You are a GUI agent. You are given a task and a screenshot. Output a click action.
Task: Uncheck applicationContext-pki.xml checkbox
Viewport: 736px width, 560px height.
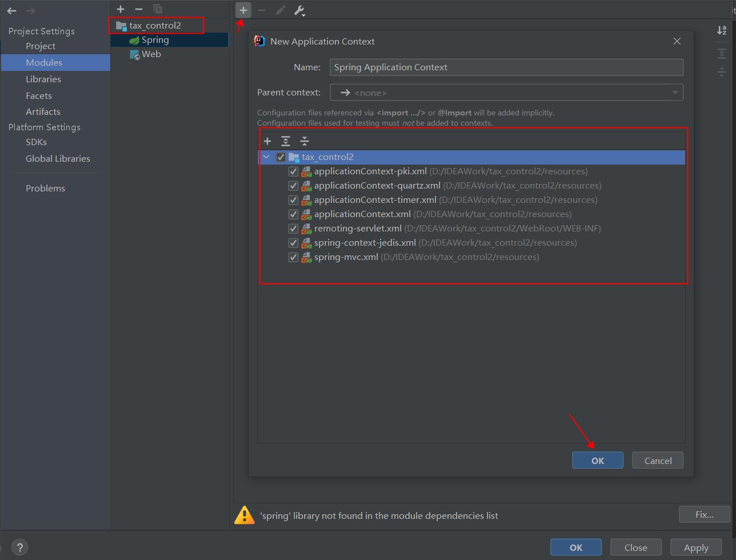(293, 171)
